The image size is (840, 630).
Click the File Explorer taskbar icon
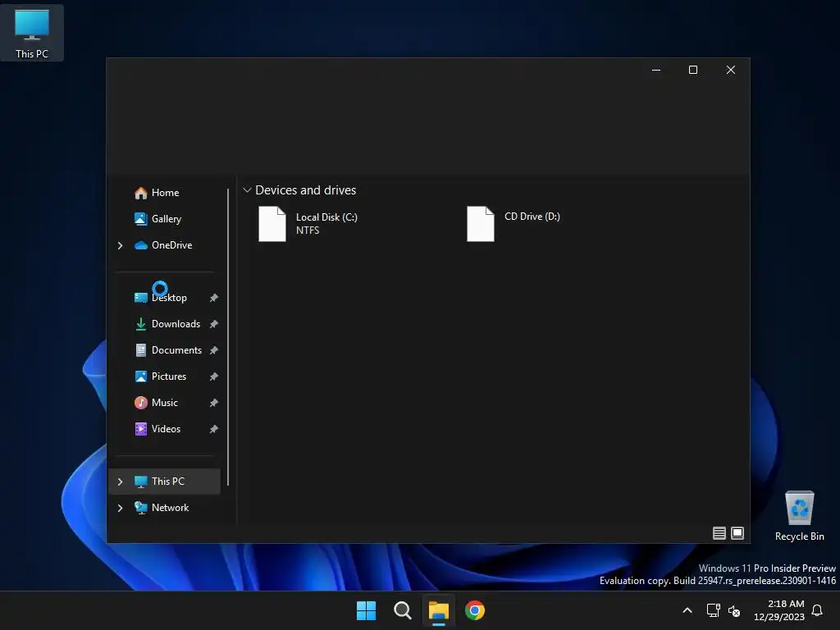tap(439, 610)
